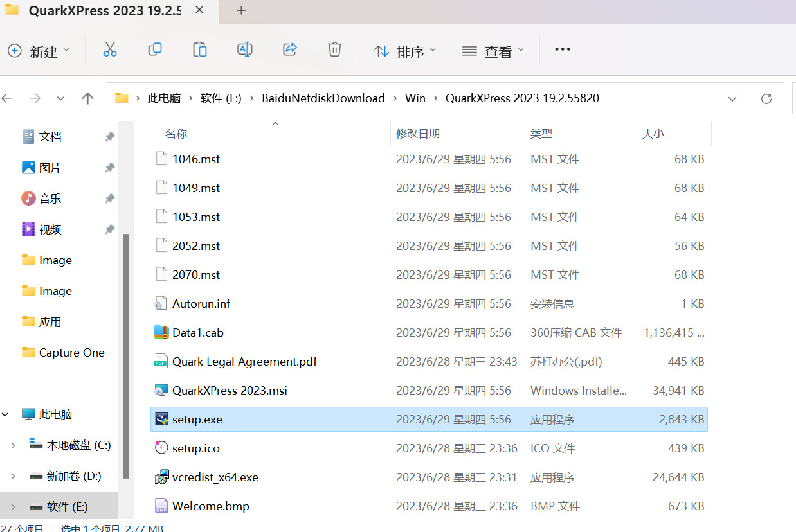
Task: Add a new tab with plus button
Action: point(241,10)
